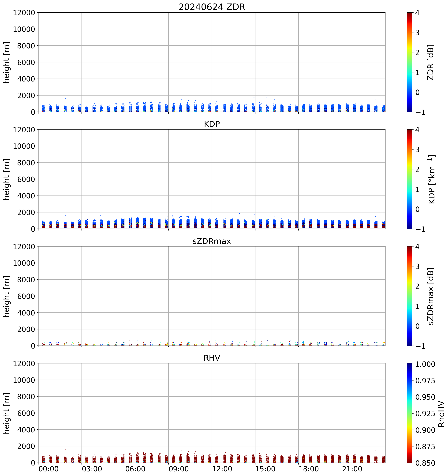Click the ZDR colorbar gradient

409,62
